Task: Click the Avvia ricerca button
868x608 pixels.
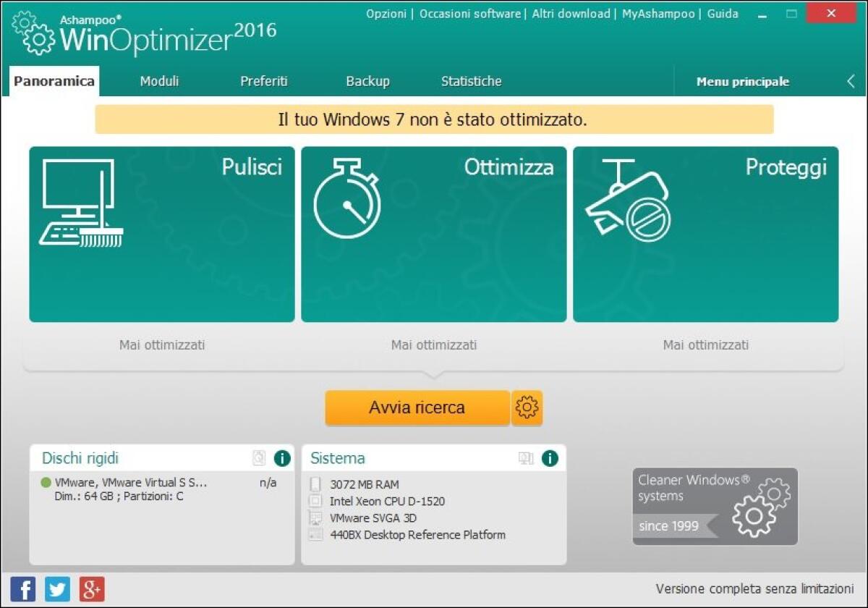Action: [x=417, y=408]
